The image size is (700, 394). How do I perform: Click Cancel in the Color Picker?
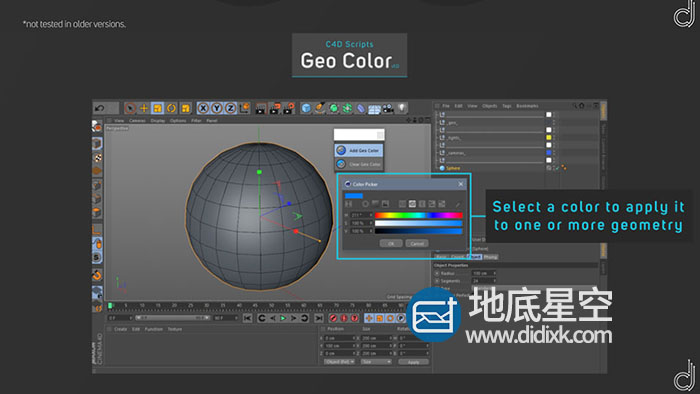pos(417,244)
